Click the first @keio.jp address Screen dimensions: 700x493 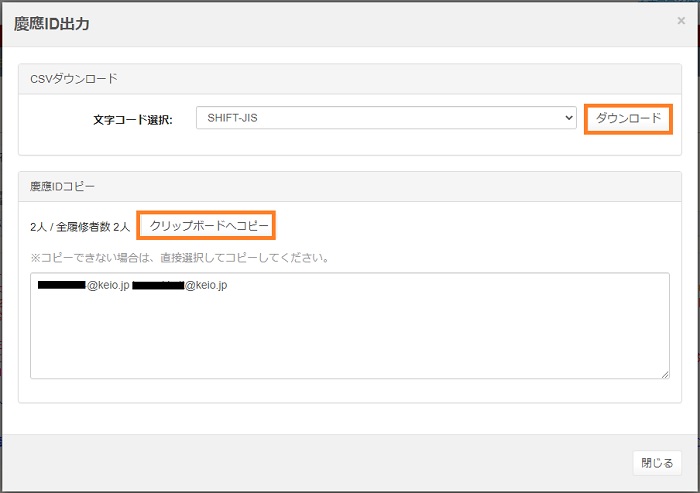(x=109, y=286)
